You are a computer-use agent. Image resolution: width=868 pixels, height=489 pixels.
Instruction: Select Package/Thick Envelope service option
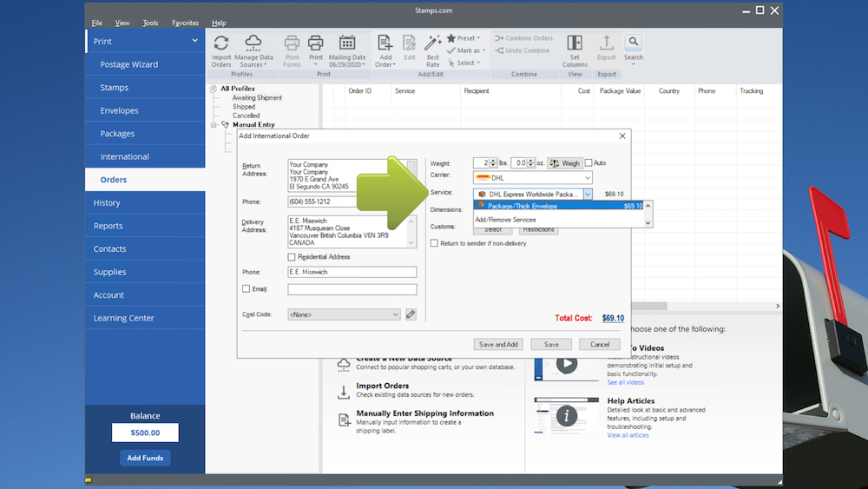tap(558, 206)
